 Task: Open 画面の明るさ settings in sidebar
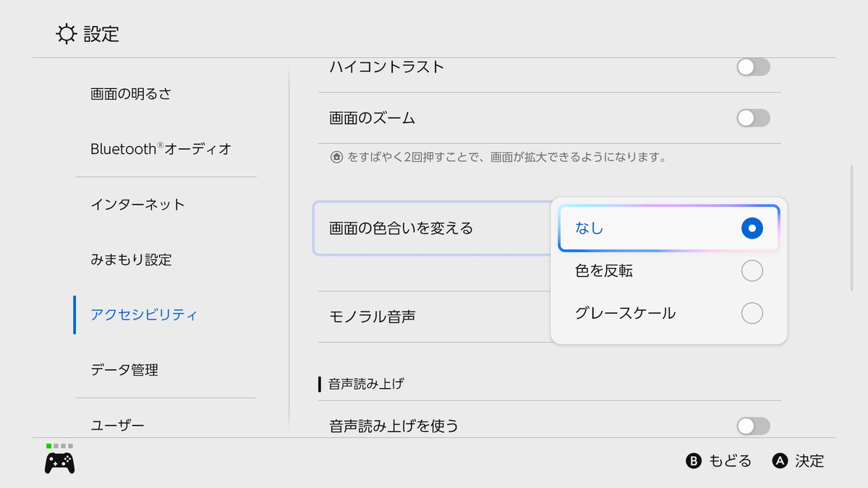pos(131,94)
